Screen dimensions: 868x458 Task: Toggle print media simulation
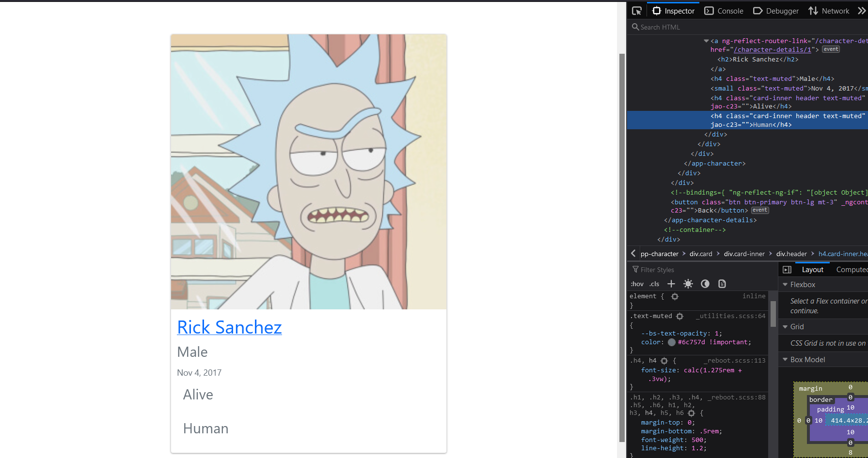722,284
